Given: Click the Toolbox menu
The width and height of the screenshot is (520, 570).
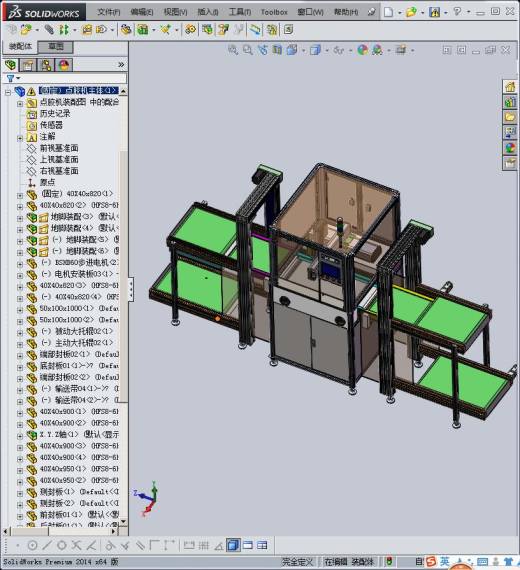Looking at the screenshot, I should [x=274, y=12].
